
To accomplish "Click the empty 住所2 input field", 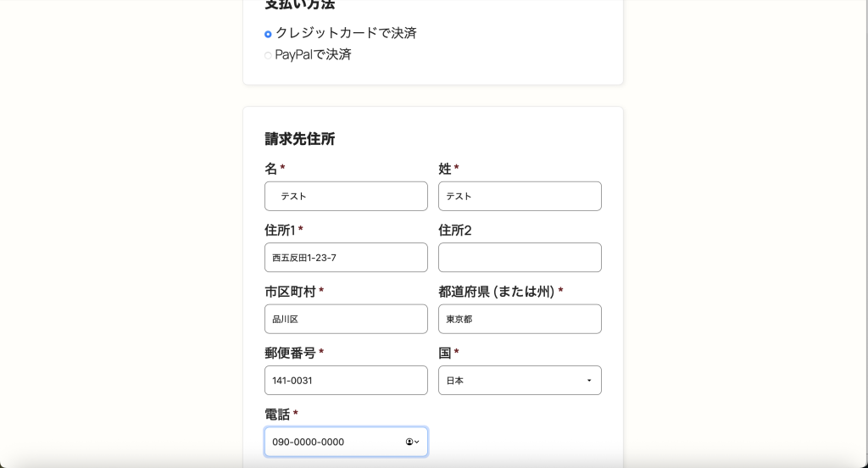I will [520, 258].
